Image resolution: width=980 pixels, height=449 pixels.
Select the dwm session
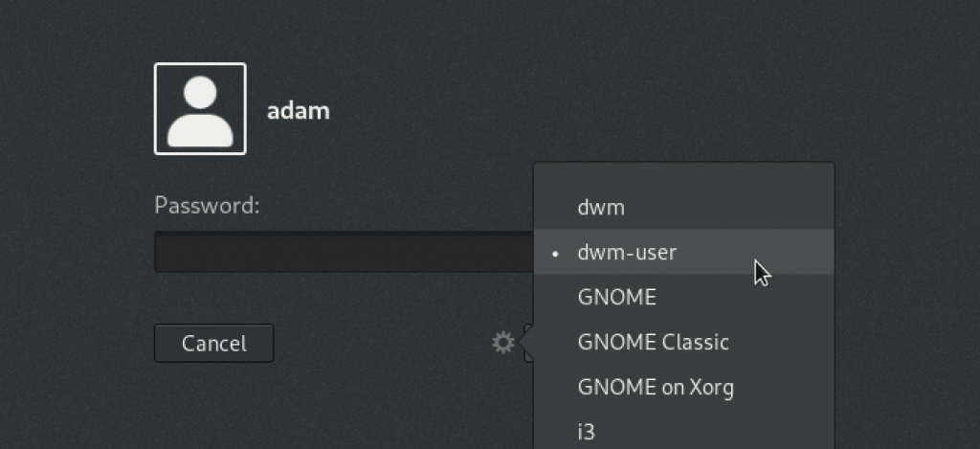click(x=601, y=207)
